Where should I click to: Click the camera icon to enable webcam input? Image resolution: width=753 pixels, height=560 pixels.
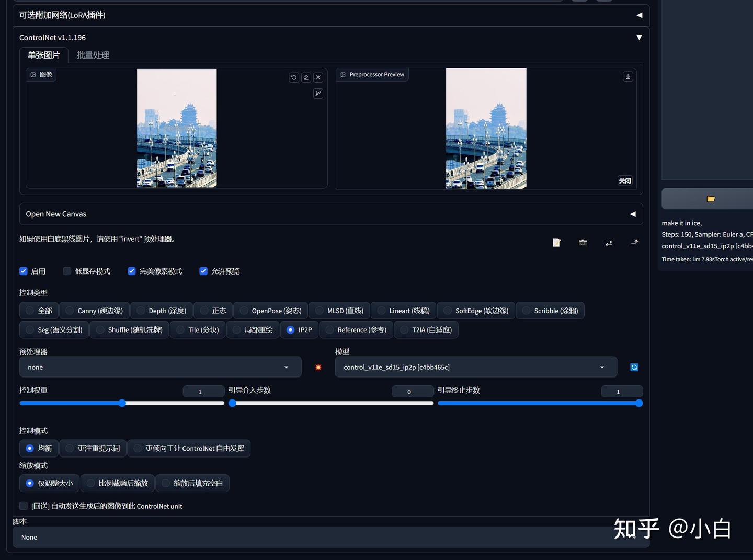583,243
